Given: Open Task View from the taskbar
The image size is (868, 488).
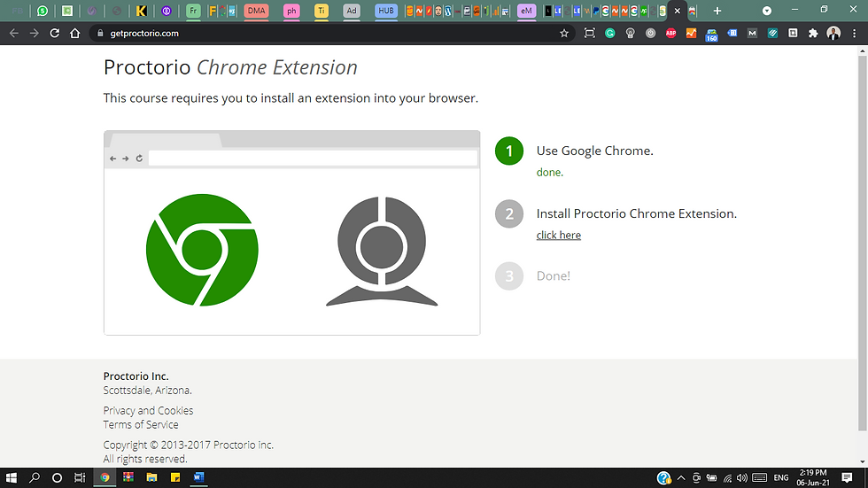Looking at the screenshot, I should (x=80, y=477).
